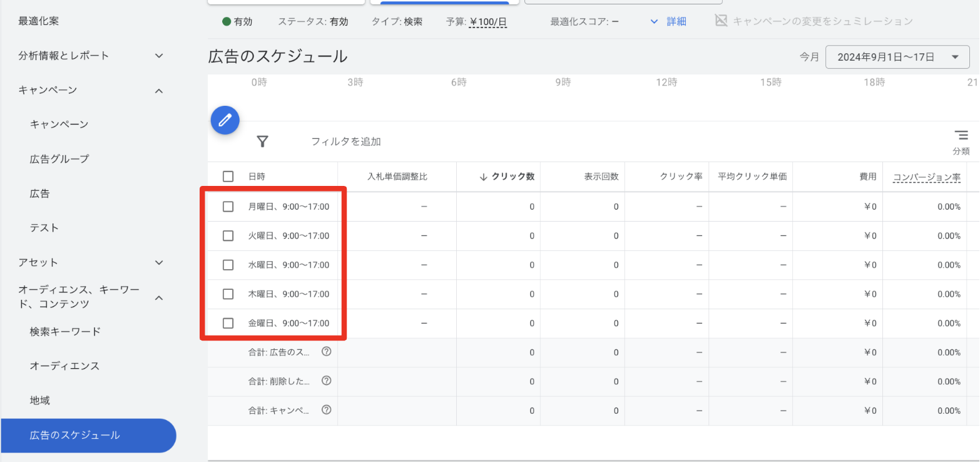This screenshot has width=980, height=462.
Task: Click the 合計: キャンペ… row label
Action: pyautogui.click(x=279, y=411)
